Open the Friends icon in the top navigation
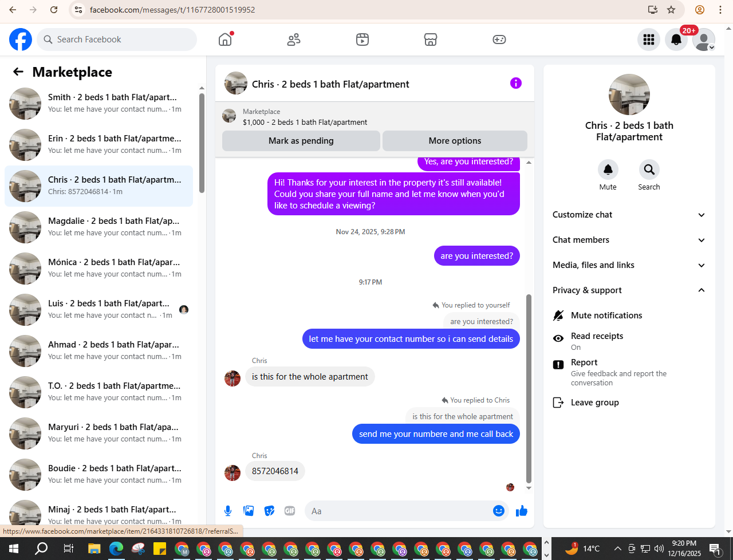The height and width of the screenshot is (560, 733). tap(294, 40)
